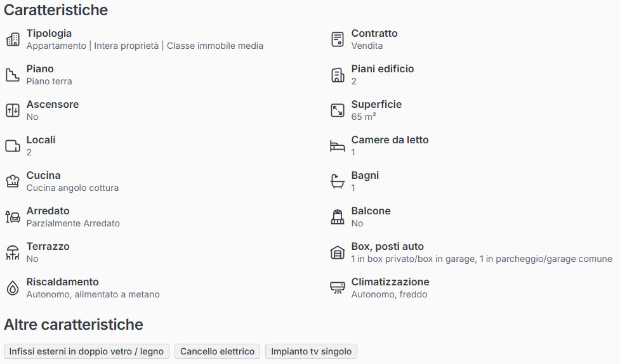
Task: Click the bathtub icon next to Bagni
Action: coord(338,181)
